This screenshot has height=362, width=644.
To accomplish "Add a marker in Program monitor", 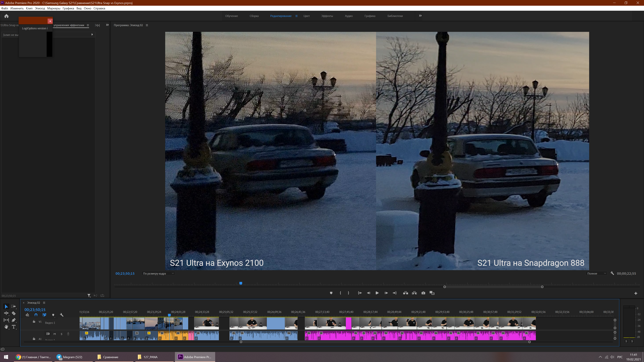I will 331,293.
